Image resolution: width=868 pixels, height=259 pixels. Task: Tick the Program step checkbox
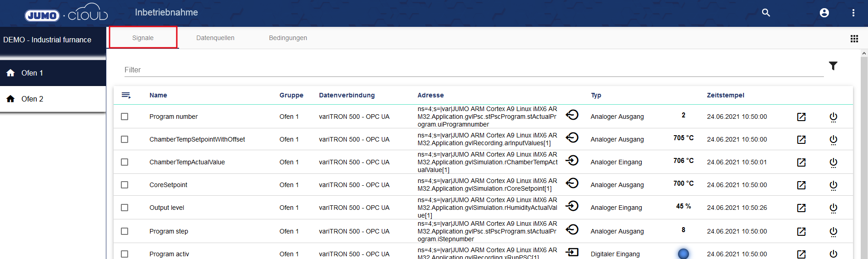point(125,231)
